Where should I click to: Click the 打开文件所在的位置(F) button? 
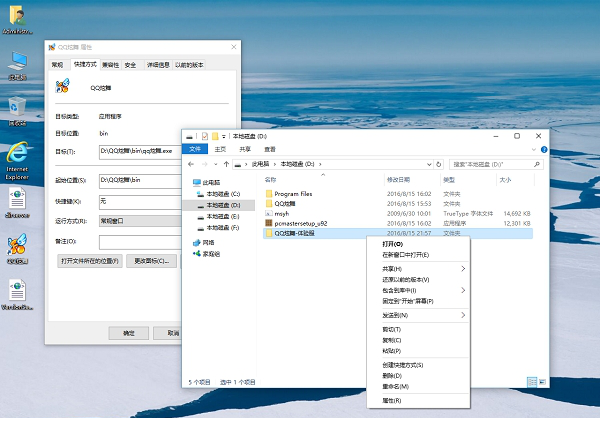coord(90,261)
